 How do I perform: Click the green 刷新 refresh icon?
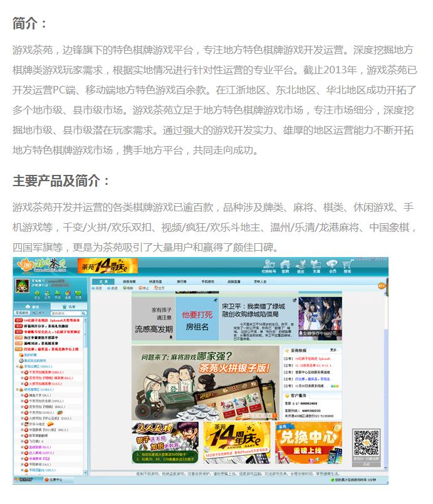[x=125, y=288]
